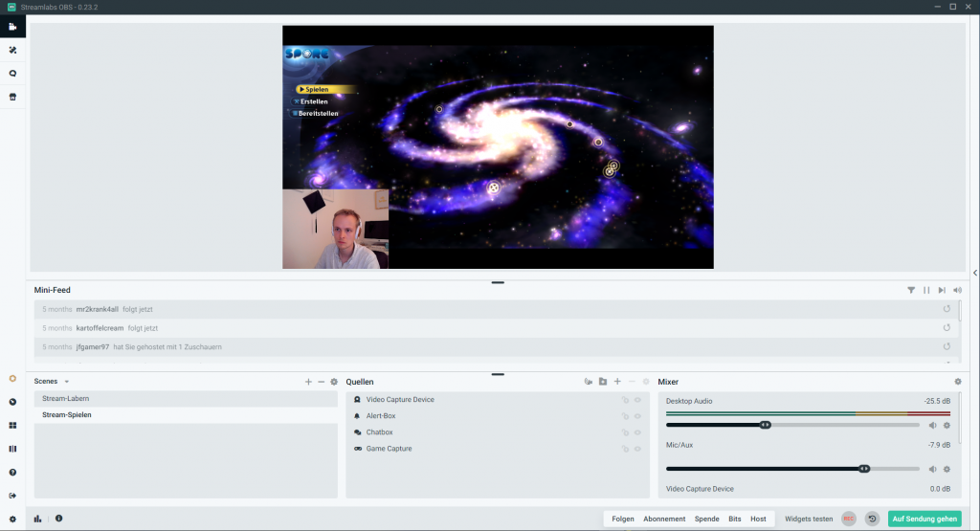Image resolution: width=980 pixels, height=531 pixels.
Task: Select the Game Capture source row
Action: click(498, 449)
